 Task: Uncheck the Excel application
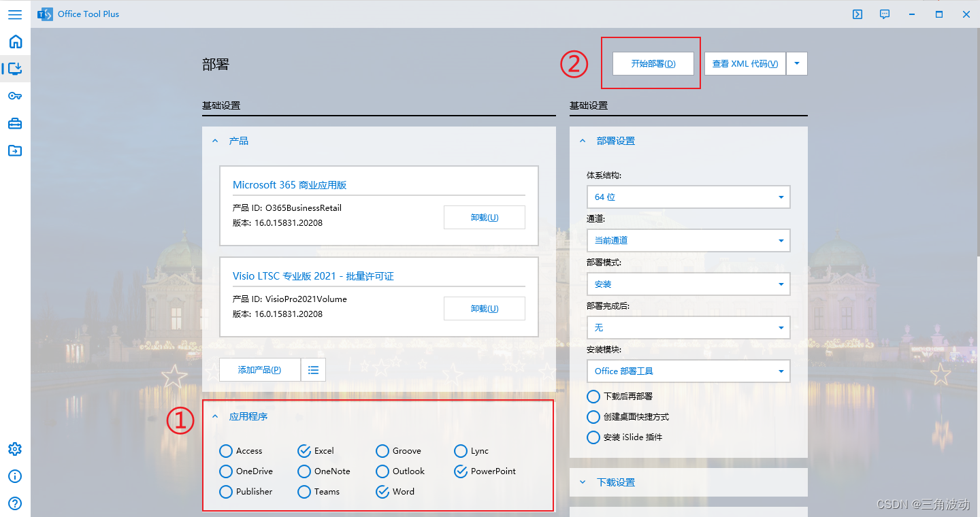tap(304, 451)
